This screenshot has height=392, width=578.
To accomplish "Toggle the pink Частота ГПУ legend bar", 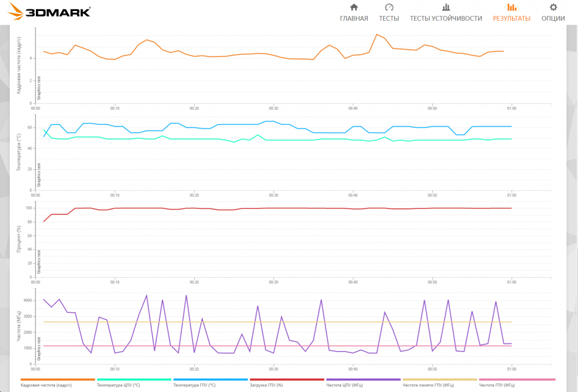I will pos(517,379).
